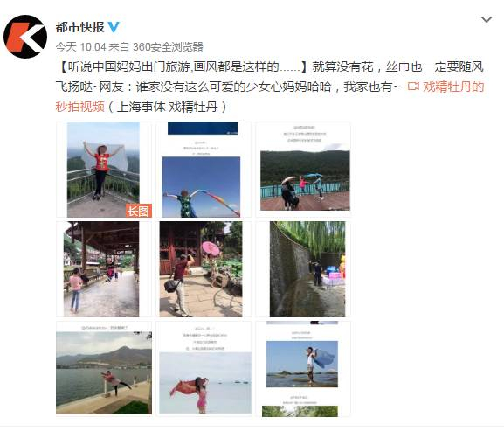Open the 长图 labeled first thumbnail
This screenshot has height=431, width=504.
tap(104, 170)
